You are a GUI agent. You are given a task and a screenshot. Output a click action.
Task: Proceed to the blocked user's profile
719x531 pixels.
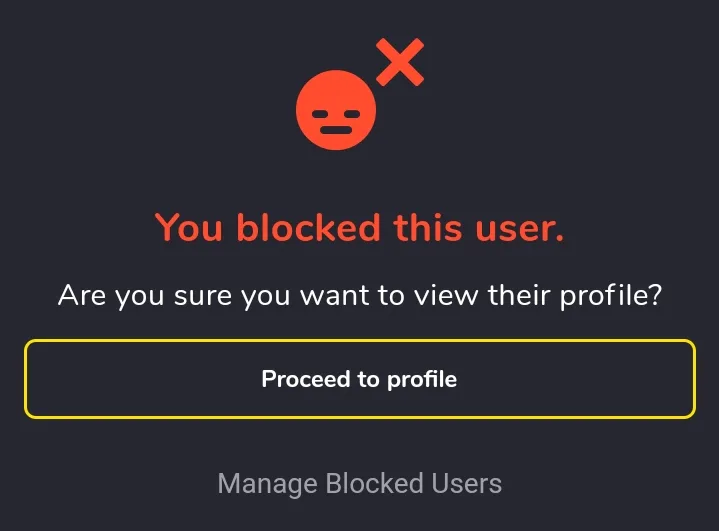[x=360, y=379]
